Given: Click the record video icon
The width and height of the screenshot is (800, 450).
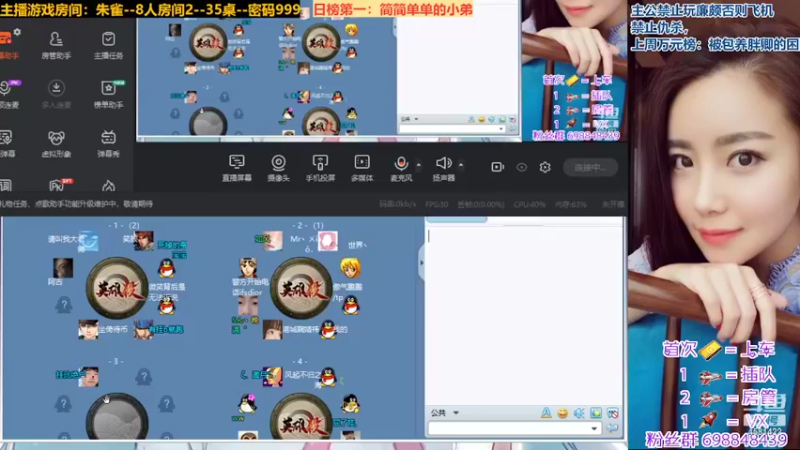Looking at the screenshot, I should (497, 167).
